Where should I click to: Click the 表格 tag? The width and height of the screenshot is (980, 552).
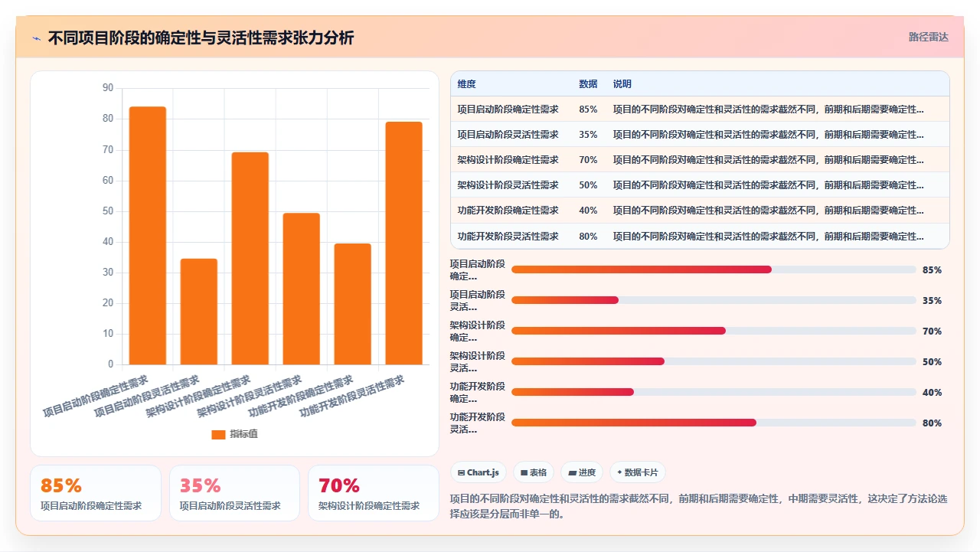click(534, 472)
